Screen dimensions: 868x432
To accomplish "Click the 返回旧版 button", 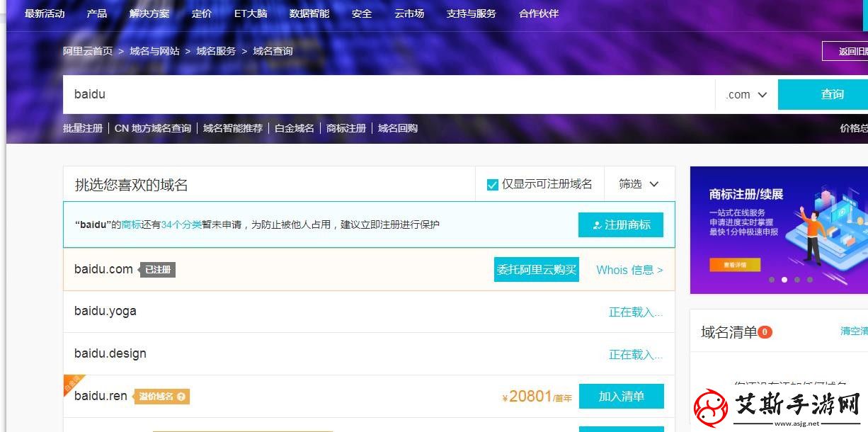I will click(x=845, y=51).
